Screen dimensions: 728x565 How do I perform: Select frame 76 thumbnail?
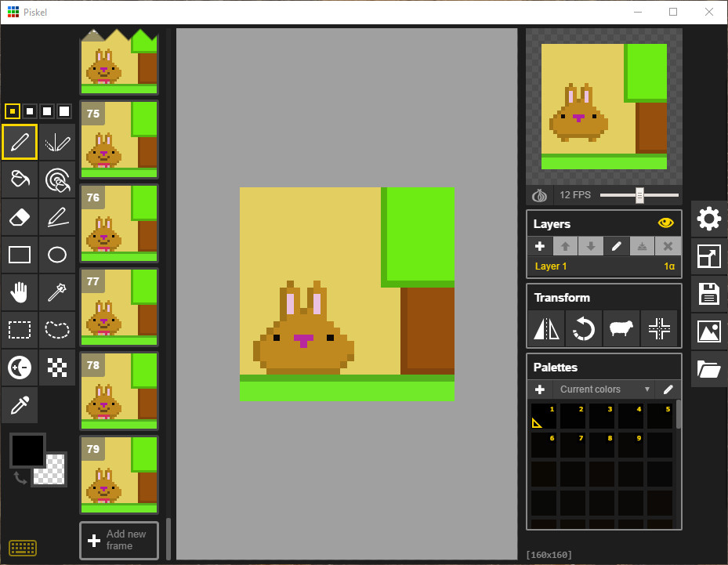pos(119,223)
